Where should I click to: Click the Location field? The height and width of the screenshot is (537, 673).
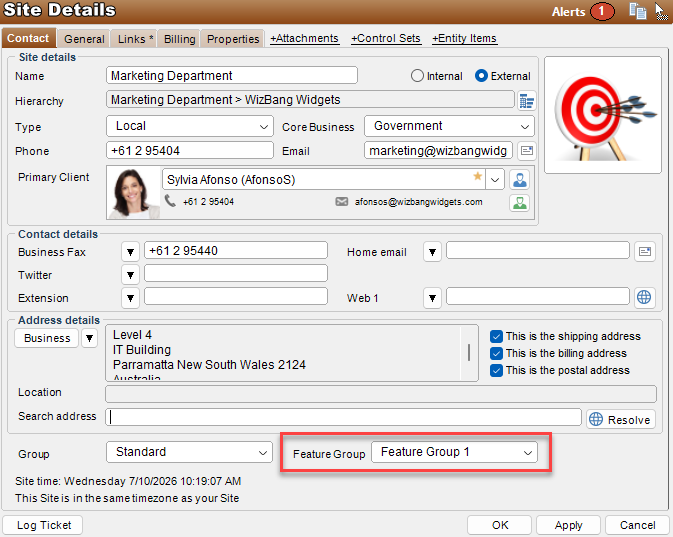tap(381, 394)
